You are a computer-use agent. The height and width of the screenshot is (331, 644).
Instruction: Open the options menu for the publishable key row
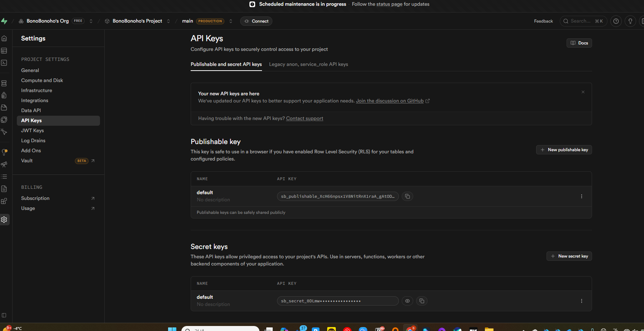582,196
